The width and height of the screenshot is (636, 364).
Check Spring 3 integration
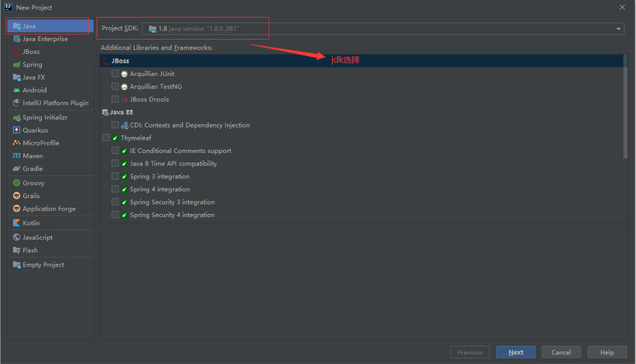[115, 176]
